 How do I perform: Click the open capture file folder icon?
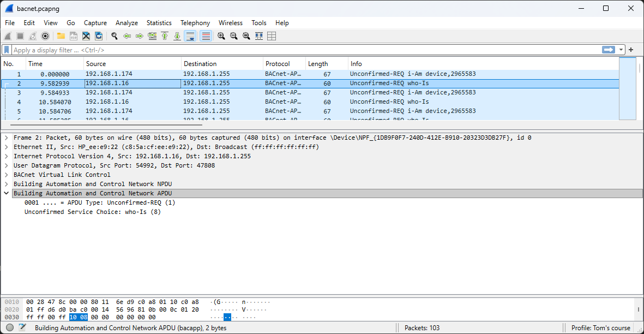(61, 36)
